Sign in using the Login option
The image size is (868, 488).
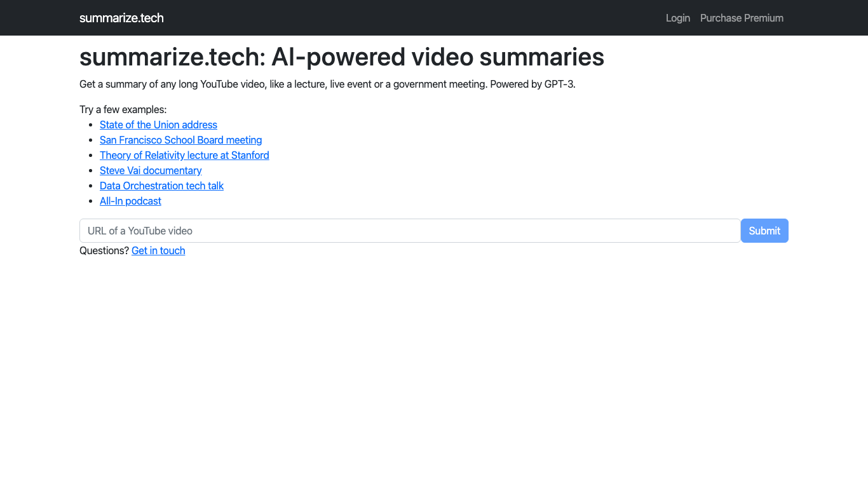[677, 18]
